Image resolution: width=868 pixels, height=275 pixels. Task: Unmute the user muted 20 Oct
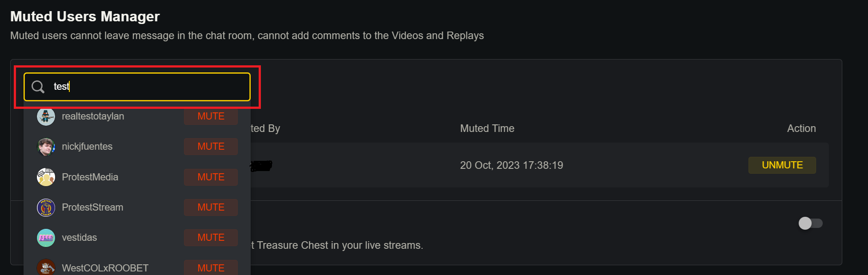click(x=782, y=165)
